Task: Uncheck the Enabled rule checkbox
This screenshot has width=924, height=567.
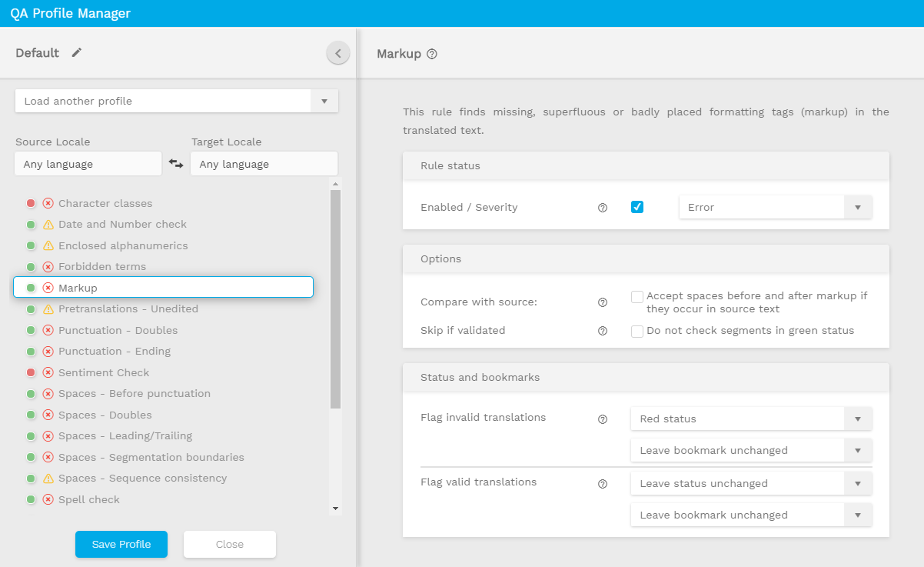Action: click(637, 207)
